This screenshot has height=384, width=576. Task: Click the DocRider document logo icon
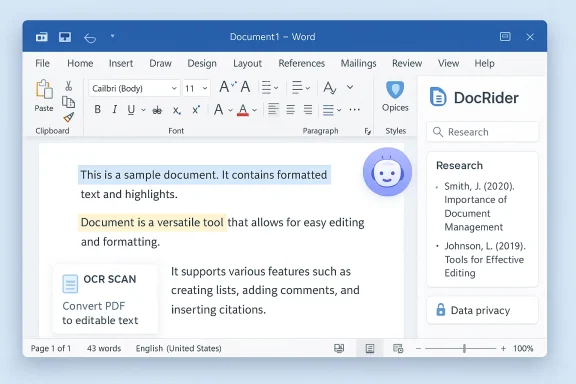[x=438, y=97]
